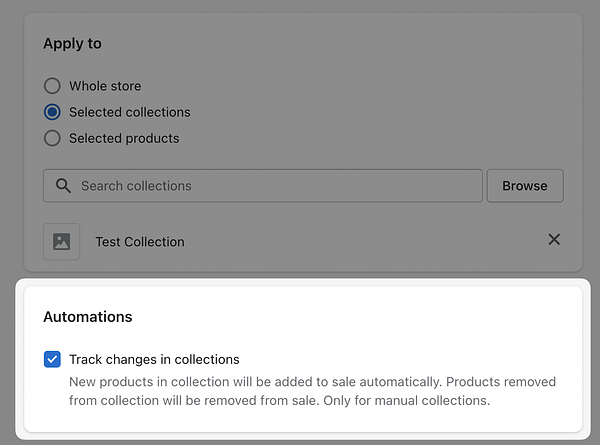This screenshot has width=600, height=445.
Task: Click the Automations section heading
Action: [88, 317]
